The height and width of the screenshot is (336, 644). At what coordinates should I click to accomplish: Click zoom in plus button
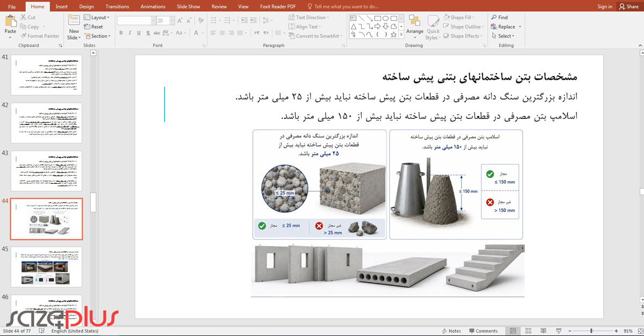pyautogui.click(x=616, y=331)
